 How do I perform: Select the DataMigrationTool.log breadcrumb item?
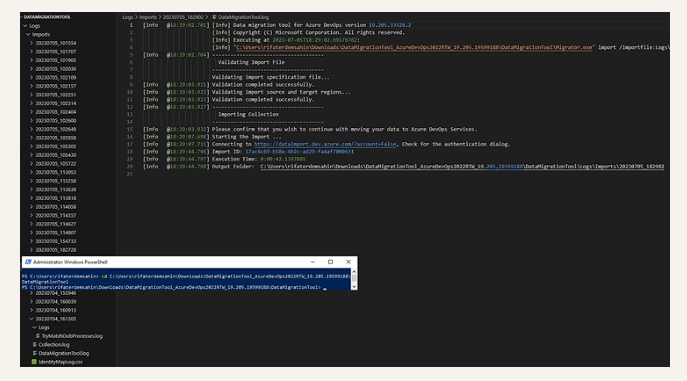243,17
